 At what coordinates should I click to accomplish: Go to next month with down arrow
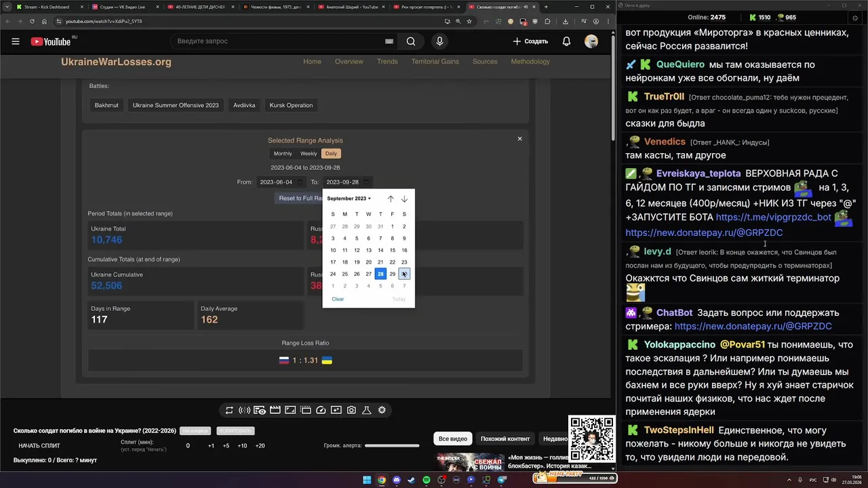[404, 199]
